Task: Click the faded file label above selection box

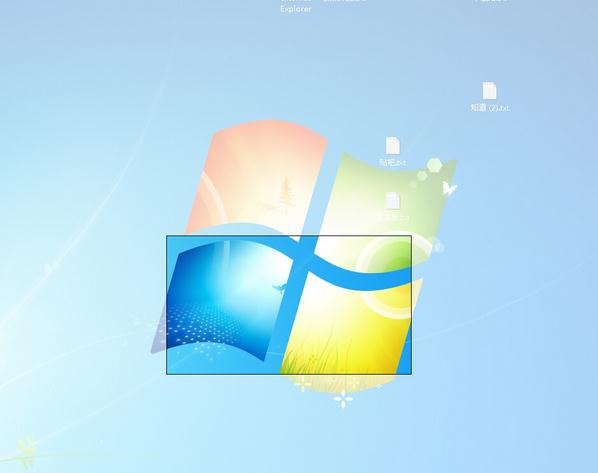Action: click(393, 217)
